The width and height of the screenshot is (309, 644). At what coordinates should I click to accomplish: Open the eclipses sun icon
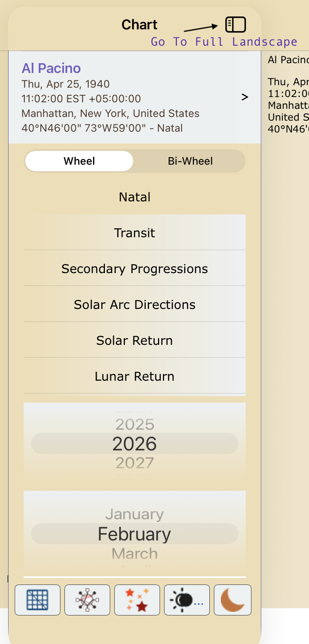(x=187, y=600)
